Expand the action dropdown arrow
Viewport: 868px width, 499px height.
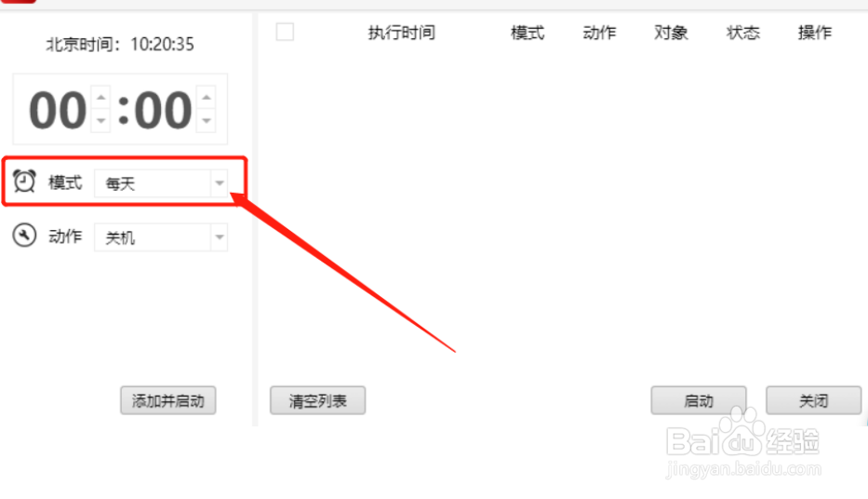coord(220,237)
